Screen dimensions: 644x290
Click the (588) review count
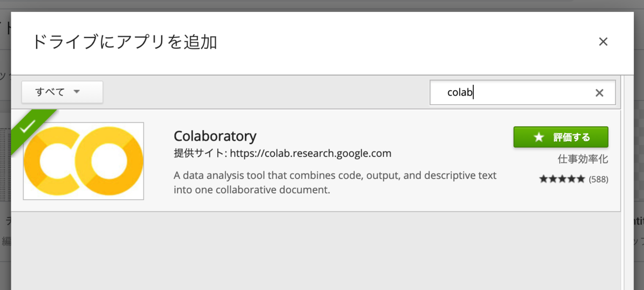point(598,179)
